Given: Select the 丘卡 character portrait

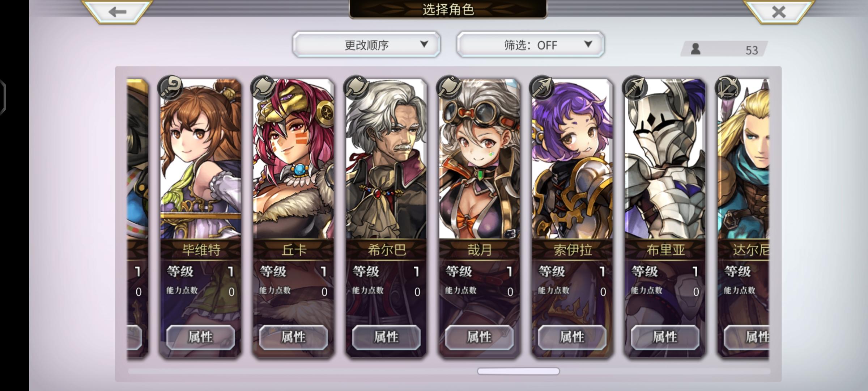Looking at the screenshot, I should point(293,159).
